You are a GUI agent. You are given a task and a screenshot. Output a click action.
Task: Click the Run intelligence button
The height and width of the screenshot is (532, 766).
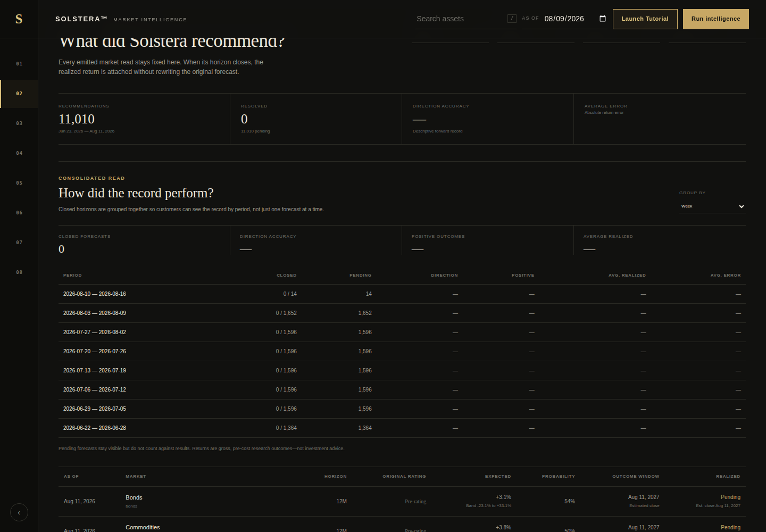715,19
